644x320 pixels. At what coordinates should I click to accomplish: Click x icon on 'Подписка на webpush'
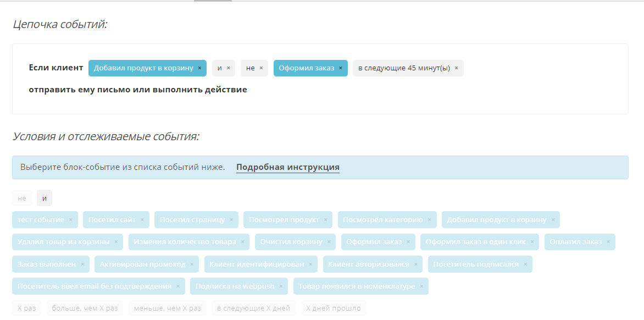pyautogui.click(x=281, y=286)
